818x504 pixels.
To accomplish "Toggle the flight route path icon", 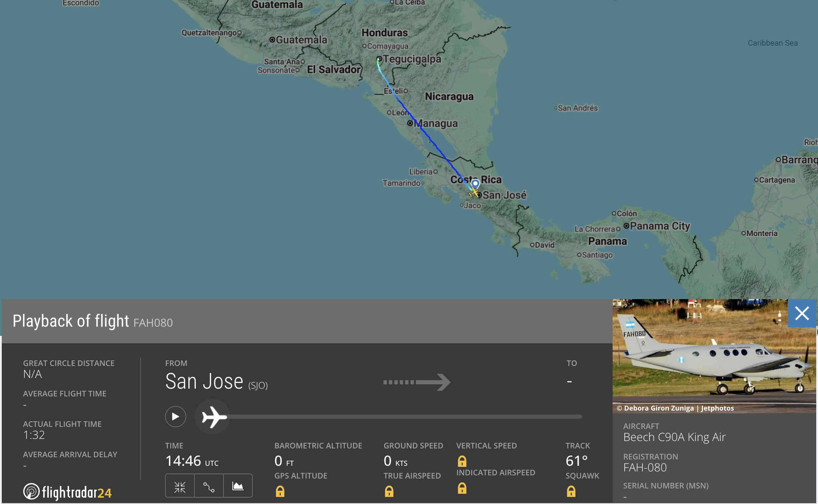I will tap(209, 487).
